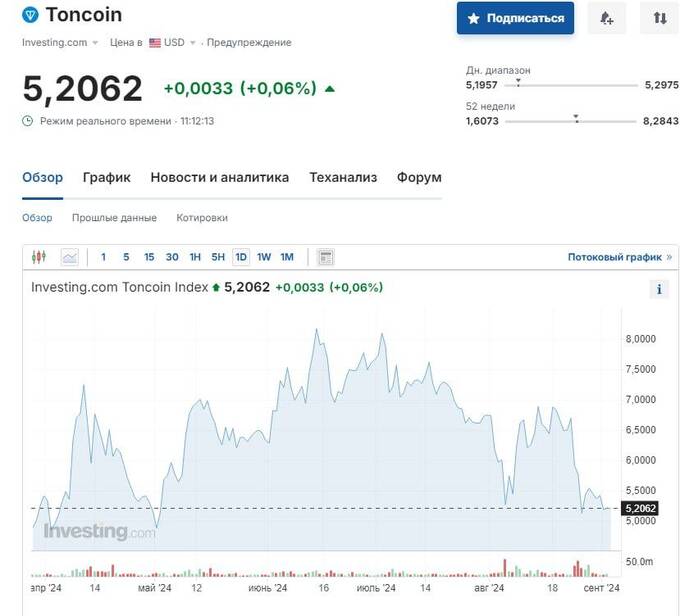Open the add alert bell icon
Viewport: 680px width, 616px height.
(x=606, y=18)
